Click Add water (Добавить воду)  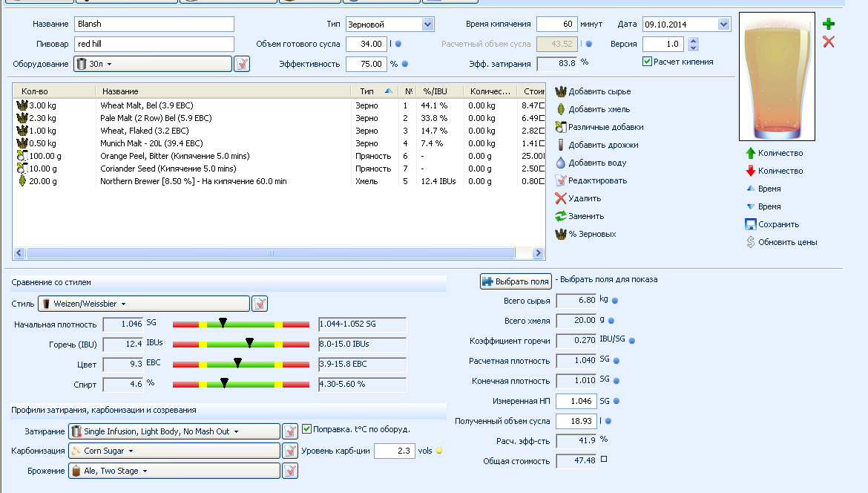point(561,163)
